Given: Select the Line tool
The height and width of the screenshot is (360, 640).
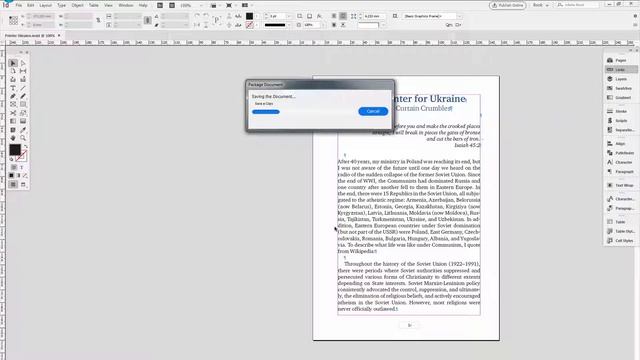Looking at the screenshot, I should [23, 88].
